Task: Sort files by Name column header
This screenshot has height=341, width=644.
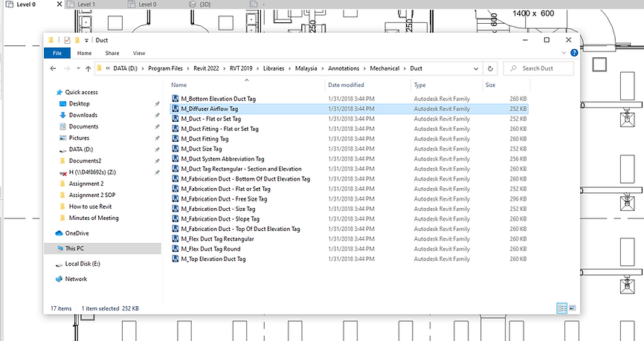Action: (178, 85)
